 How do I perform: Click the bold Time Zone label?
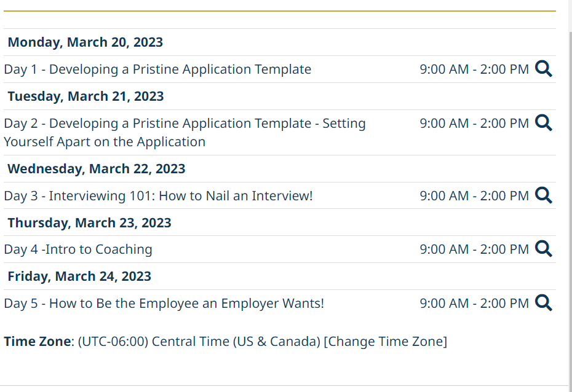pyautogui.click(x=38, y=342)
